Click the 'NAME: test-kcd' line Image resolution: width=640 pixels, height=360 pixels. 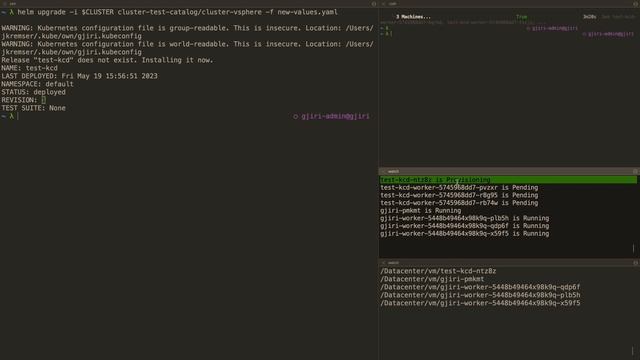(29, 68)
